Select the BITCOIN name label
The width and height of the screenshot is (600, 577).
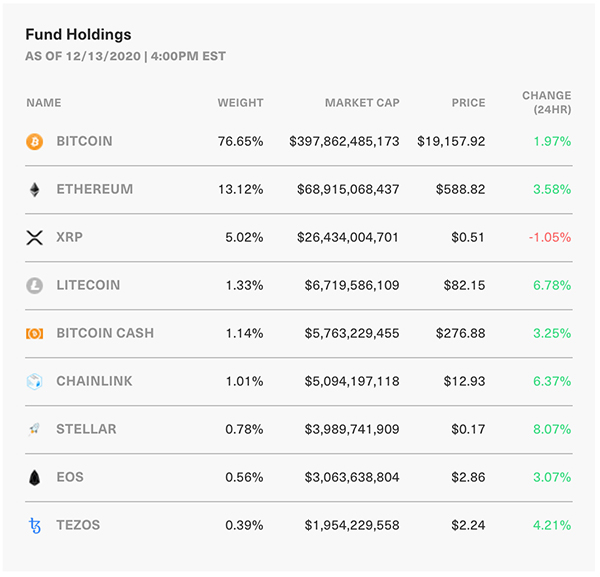coord(84,141)
